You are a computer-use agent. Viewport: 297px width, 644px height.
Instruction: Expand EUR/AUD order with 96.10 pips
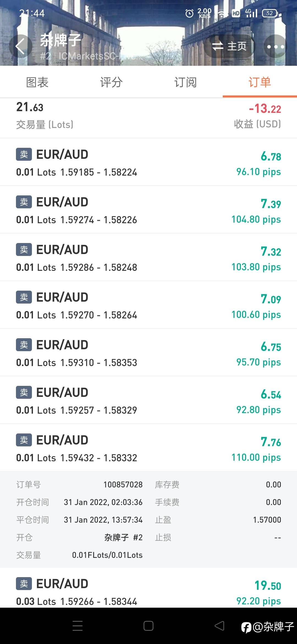[x=148, y=163]
